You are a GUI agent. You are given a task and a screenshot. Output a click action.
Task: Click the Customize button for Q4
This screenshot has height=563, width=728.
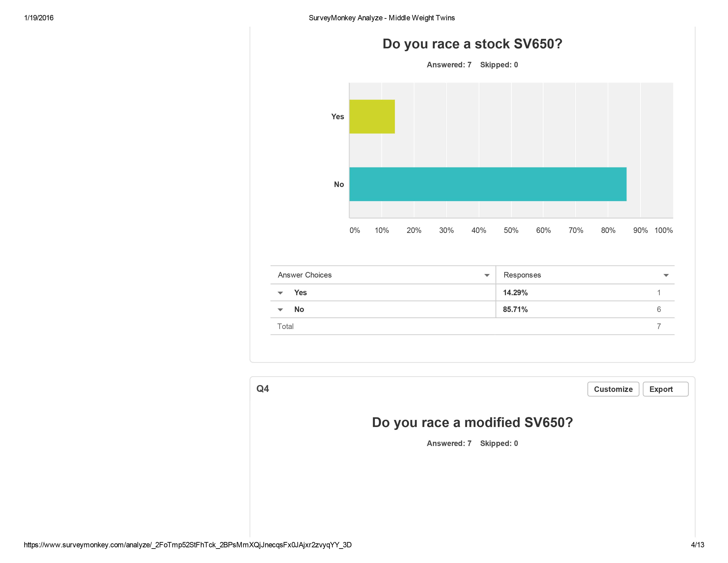[x=613, y=389]
